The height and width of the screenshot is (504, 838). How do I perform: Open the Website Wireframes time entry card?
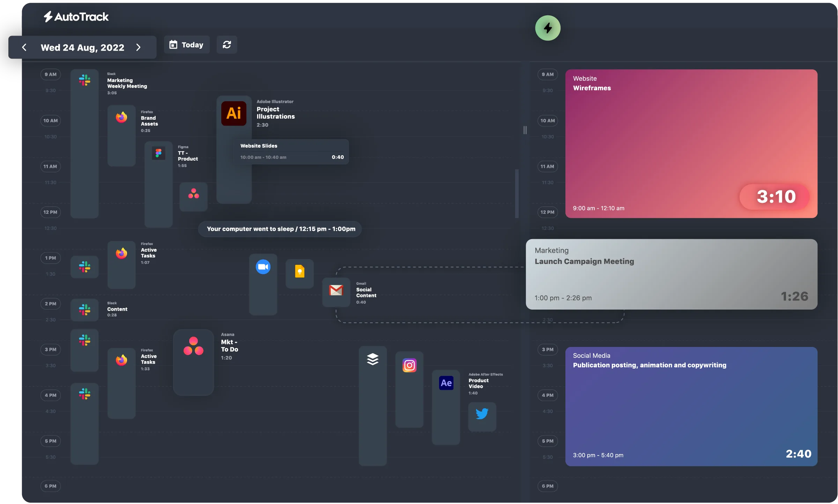(x=691, y=144)
